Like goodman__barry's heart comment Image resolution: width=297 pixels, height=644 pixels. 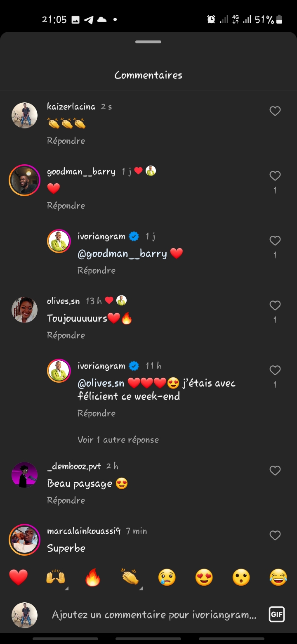(x=275, y=176)
